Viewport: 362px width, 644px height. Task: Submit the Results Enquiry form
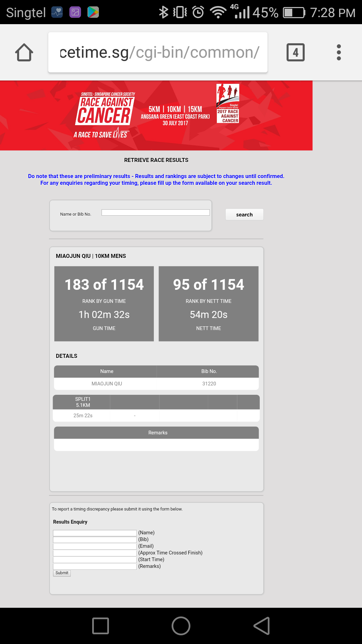pyautogui.click(x=62, y=573)
